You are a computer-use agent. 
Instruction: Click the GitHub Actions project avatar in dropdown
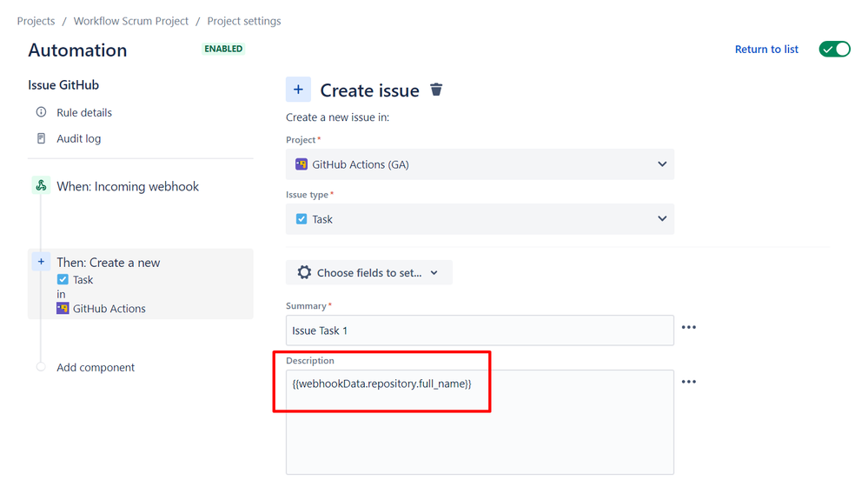[301, 164]
